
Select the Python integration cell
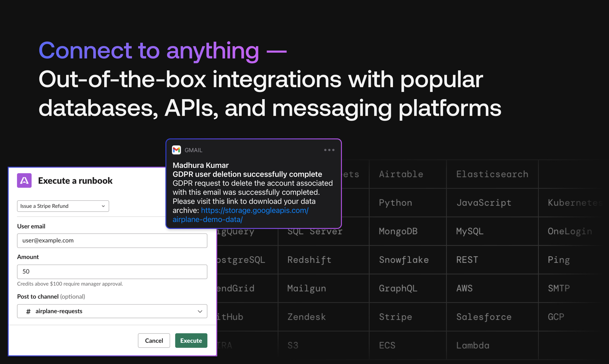(408, 203)
